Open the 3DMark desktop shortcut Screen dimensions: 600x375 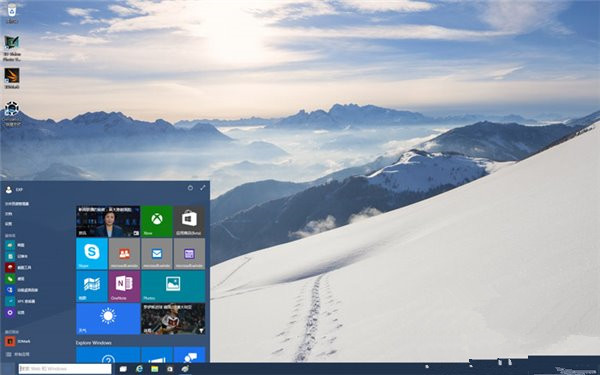[x=12, y=77]
